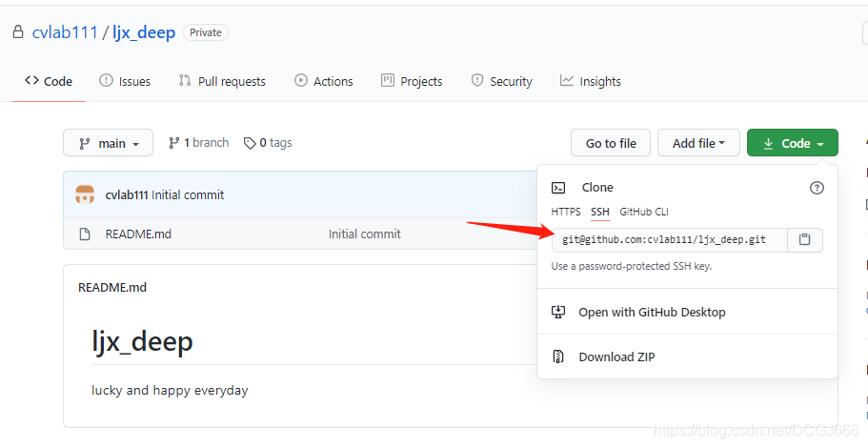Open the clone help question-mark icon
Image resolution: width=868 pixels, height=448 pixels.
point(817,188)
